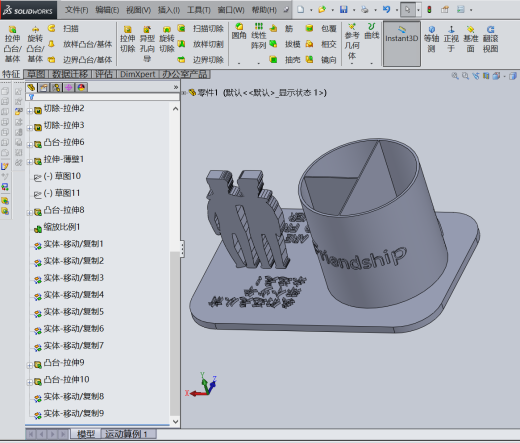Click the Extruded Cut tool (拉伸切除)
520x443 pixels.
[127, 39]
